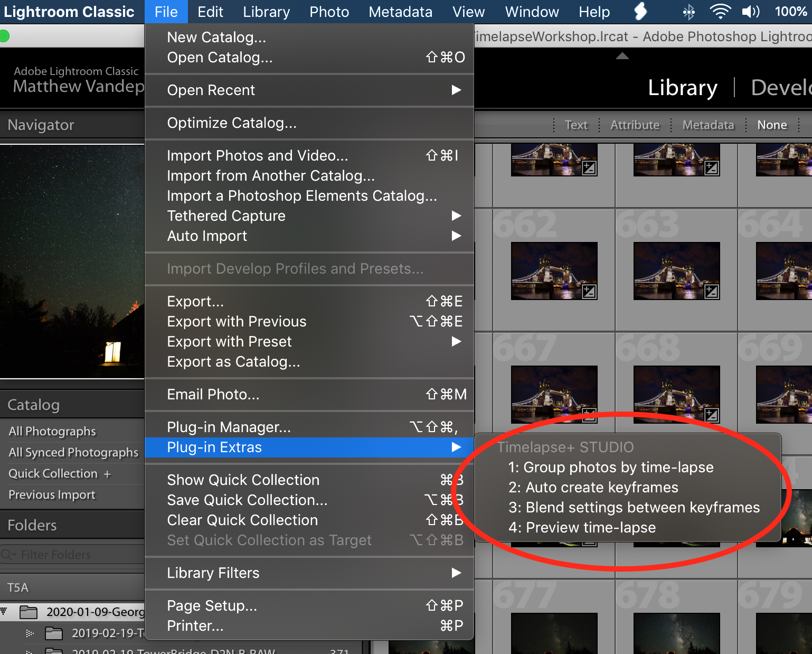Run 1: Group photos by time-lapse

tap(628, 468)
